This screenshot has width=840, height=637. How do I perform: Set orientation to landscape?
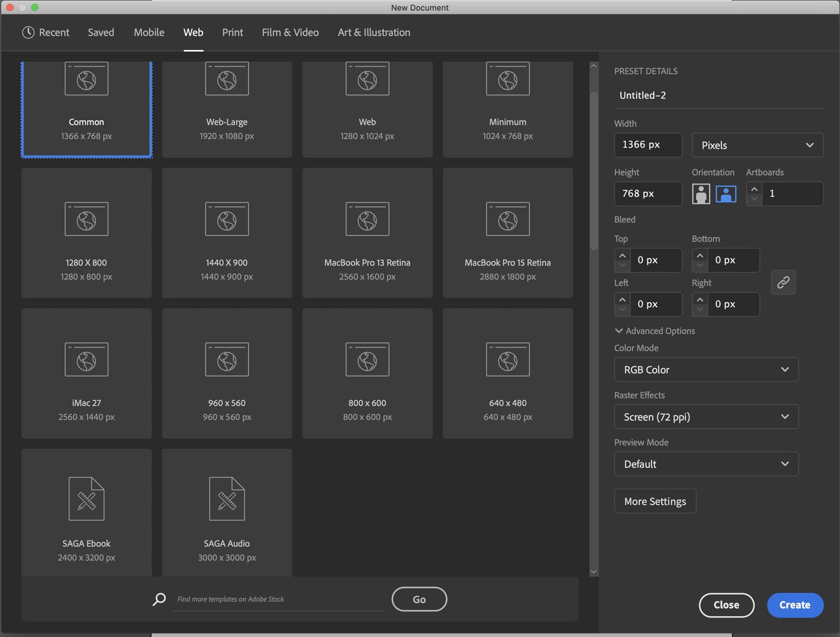(x=726, y=194)
